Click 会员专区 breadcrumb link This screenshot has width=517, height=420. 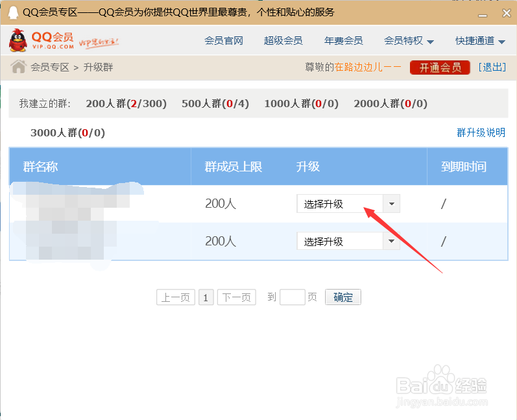pyautogui.click(x=50, y=68)
